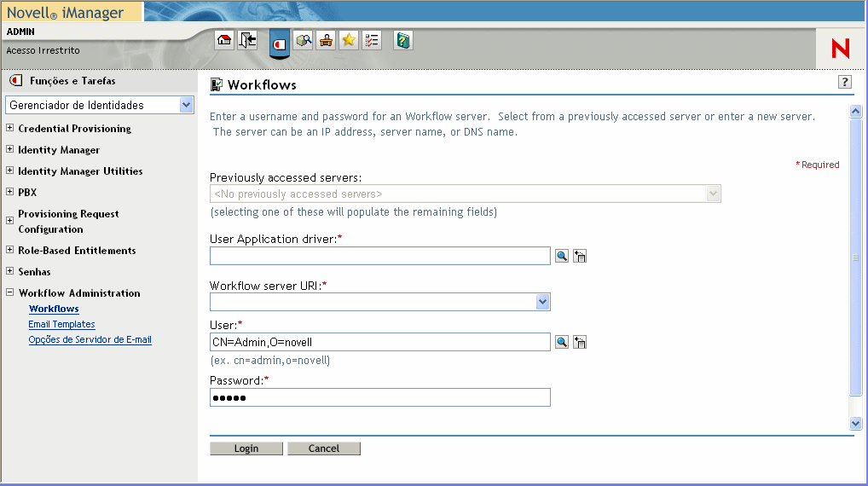The image size is (868, 486).
Task: Expand the Senhas category
Action: point(9,270)
